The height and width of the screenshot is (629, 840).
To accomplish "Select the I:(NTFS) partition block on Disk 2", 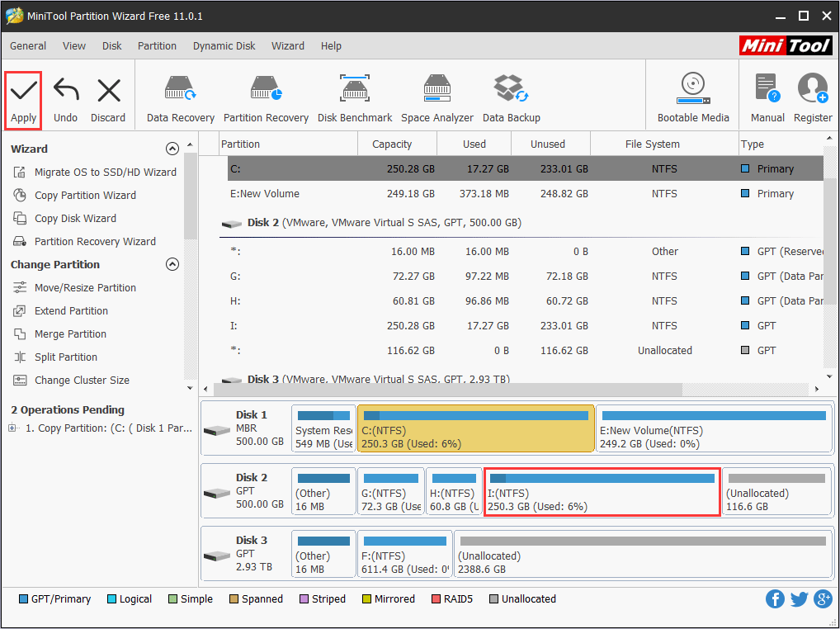I will (x=602, y=492).
